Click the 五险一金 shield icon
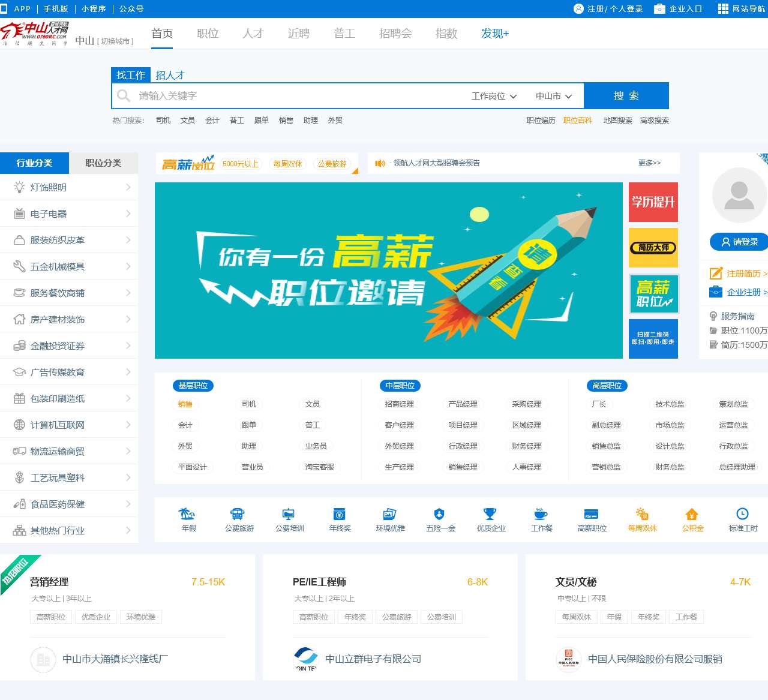This screenshot has height=700, width=768. tap(440, 514)
